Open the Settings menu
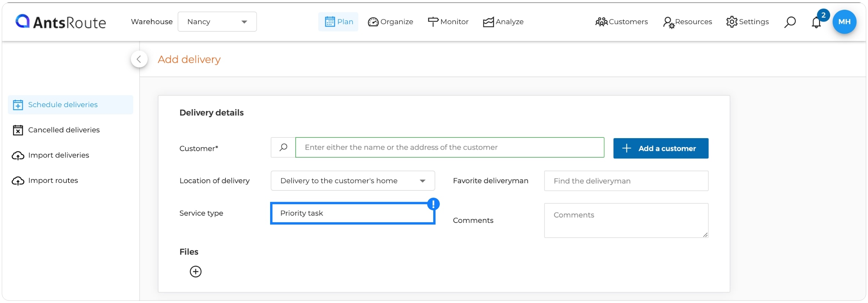This screenshot has height=303, width=868. (747, 22)
